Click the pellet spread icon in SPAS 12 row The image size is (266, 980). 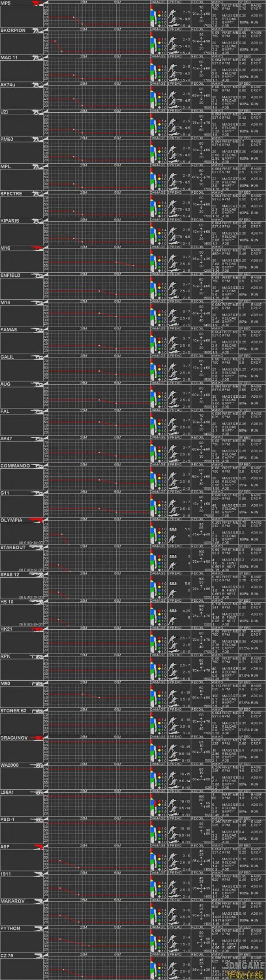[173, 584]
